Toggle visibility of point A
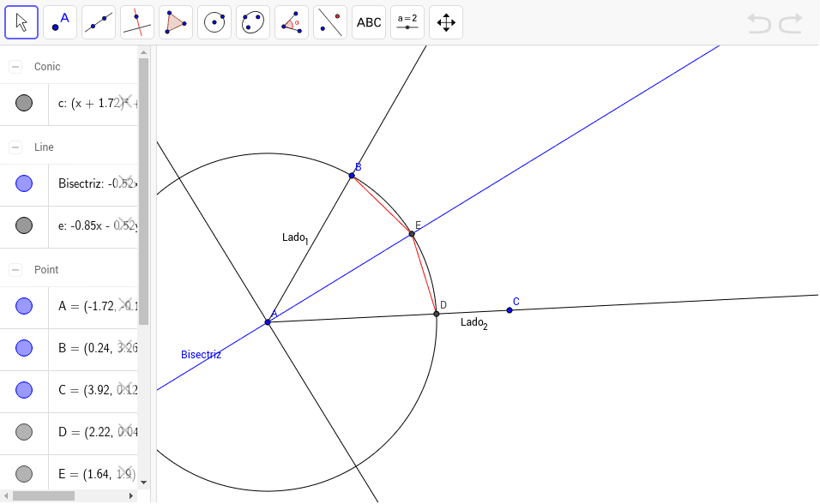The width and height of the screenshot is (820, 504). point(24,306)
